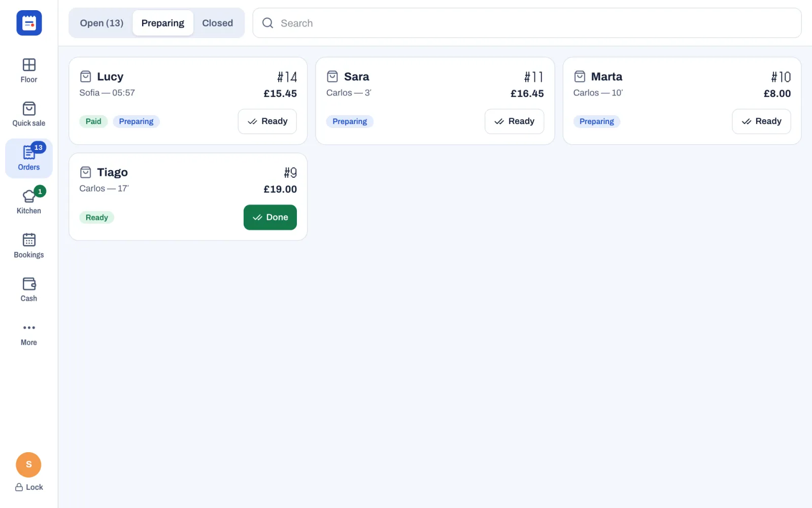Click the Preparing badge on Marta's order
812x508 pixels.
[x=597, y=121]
